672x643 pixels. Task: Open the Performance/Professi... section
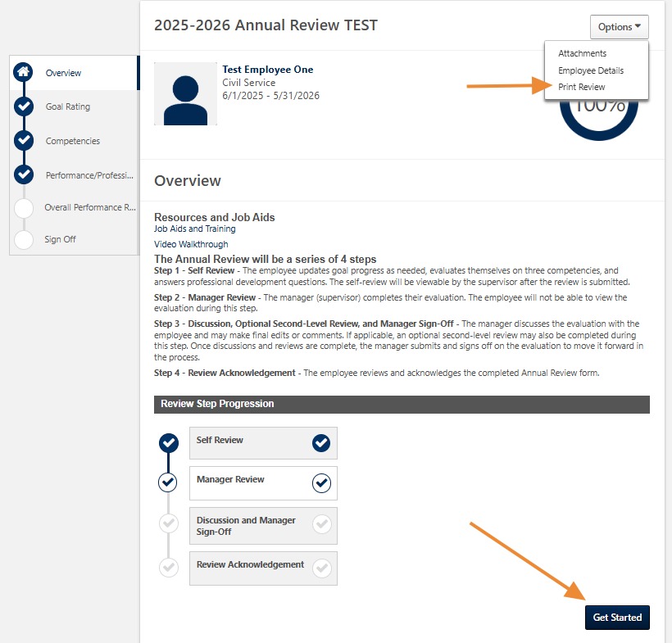[x=89, y=175]
